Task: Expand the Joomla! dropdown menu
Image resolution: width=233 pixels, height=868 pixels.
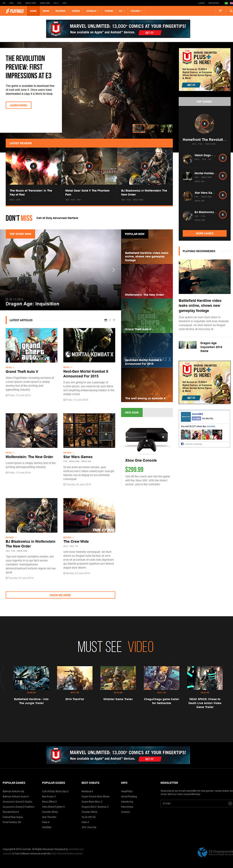Action: (92, 11)
